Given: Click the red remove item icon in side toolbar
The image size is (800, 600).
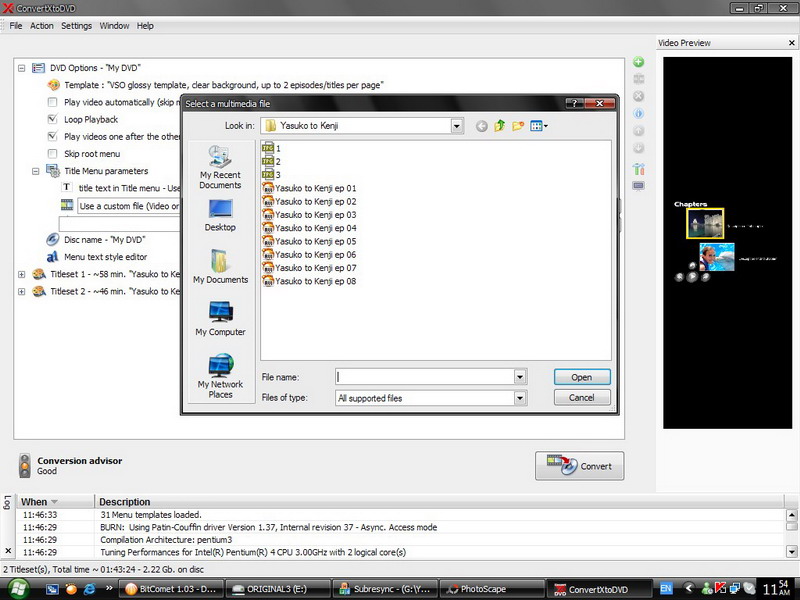Looking at the screenshot, I should point(638,96).
